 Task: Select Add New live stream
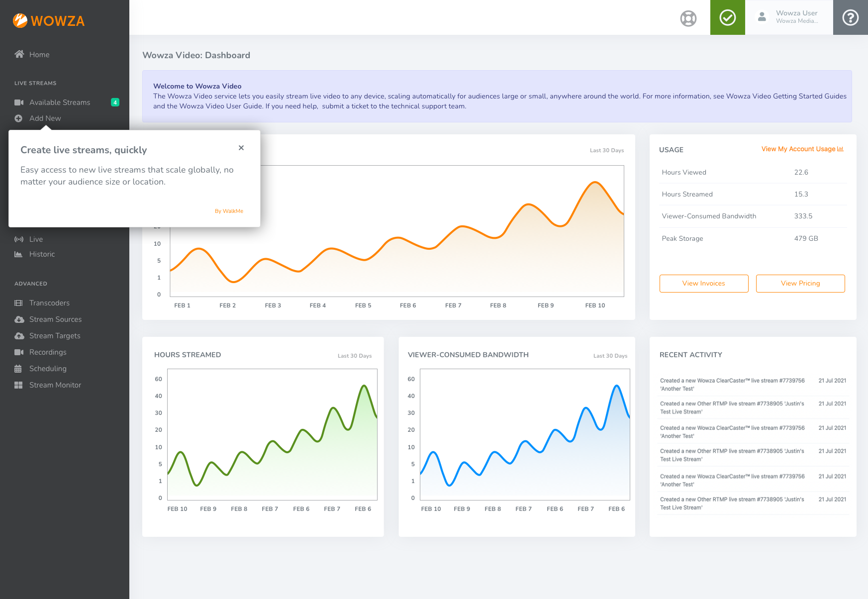(x=45, y=118)
